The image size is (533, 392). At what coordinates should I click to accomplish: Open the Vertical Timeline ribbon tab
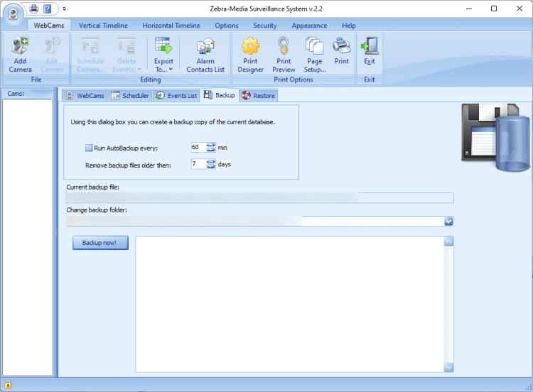tap(103, 26)
